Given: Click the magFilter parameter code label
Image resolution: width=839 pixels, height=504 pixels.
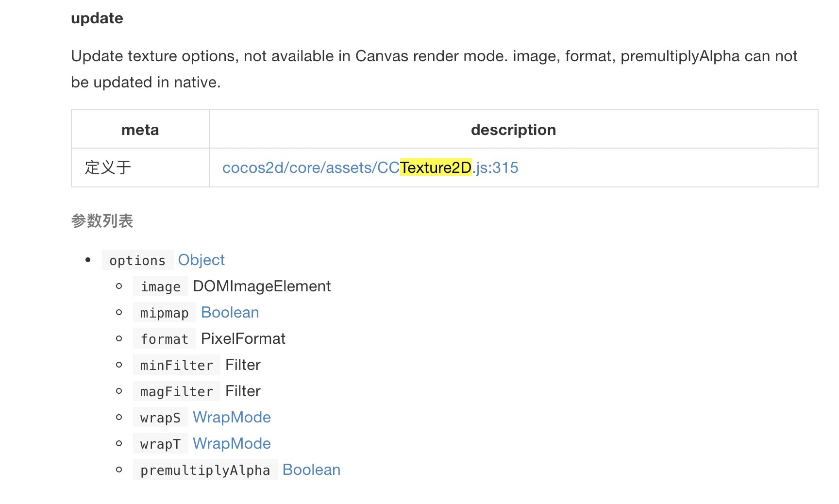Looking at the screenshot, I should 176,391.
